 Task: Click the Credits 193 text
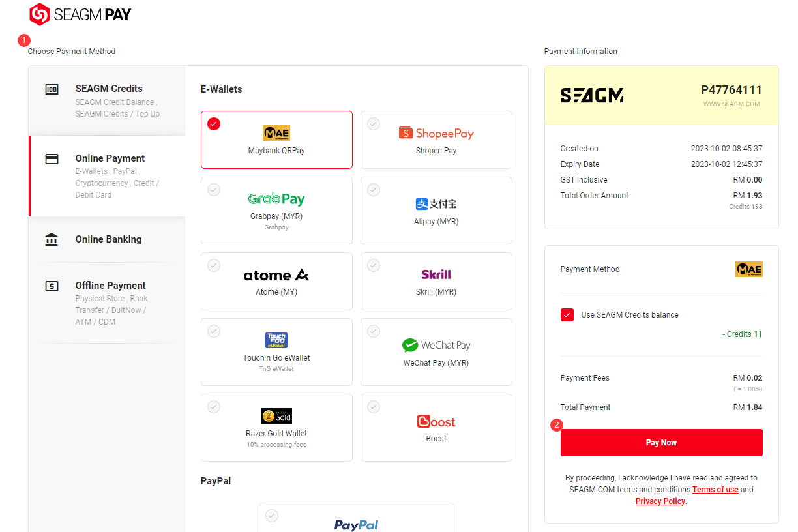click(x=746, y=207)
